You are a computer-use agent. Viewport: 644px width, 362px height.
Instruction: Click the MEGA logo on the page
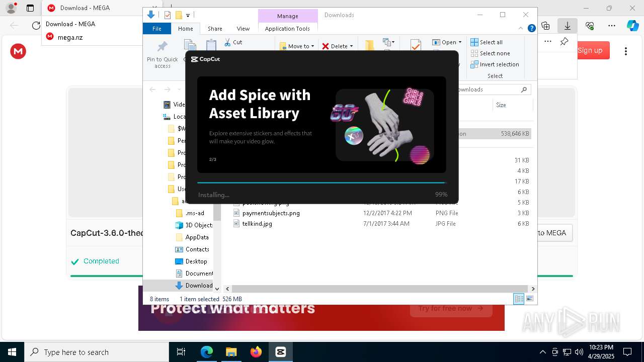click(18, 51)
